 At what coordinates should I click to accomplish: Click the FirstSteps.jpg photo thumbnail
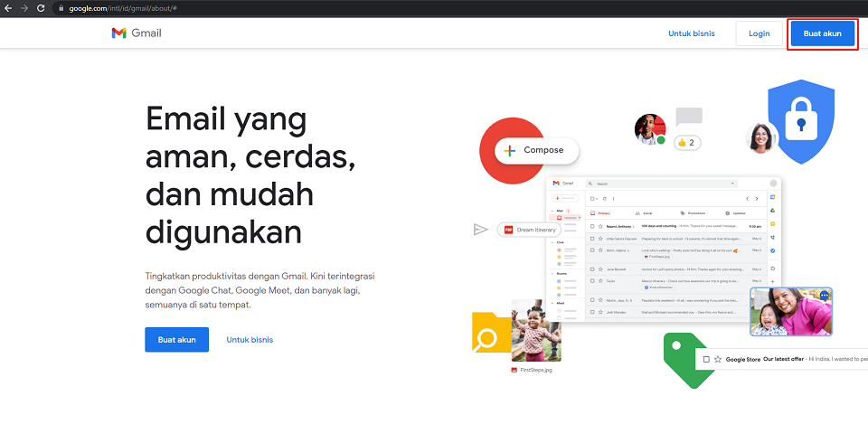pyautogui.click(x=536, y=331)
